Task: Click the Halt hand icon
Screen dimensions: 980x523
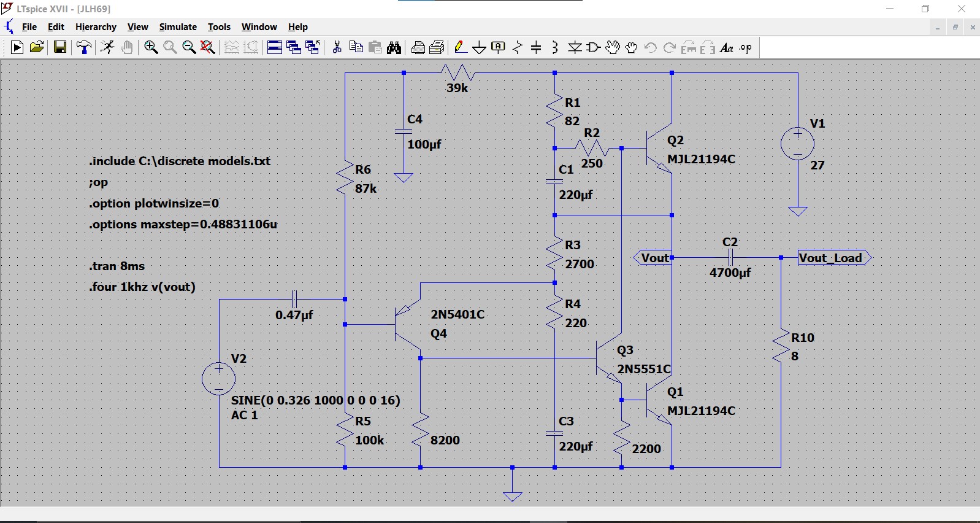Action: click(x=127, y=47)
